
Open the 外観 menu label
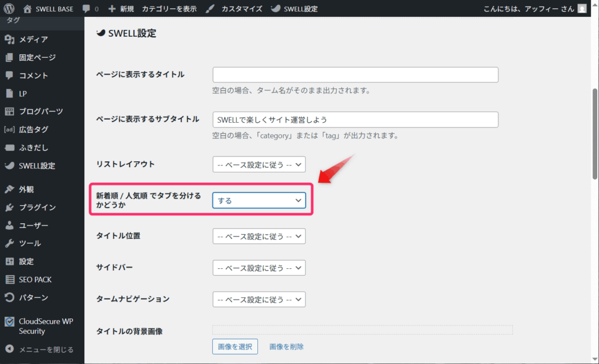(26, 189)
